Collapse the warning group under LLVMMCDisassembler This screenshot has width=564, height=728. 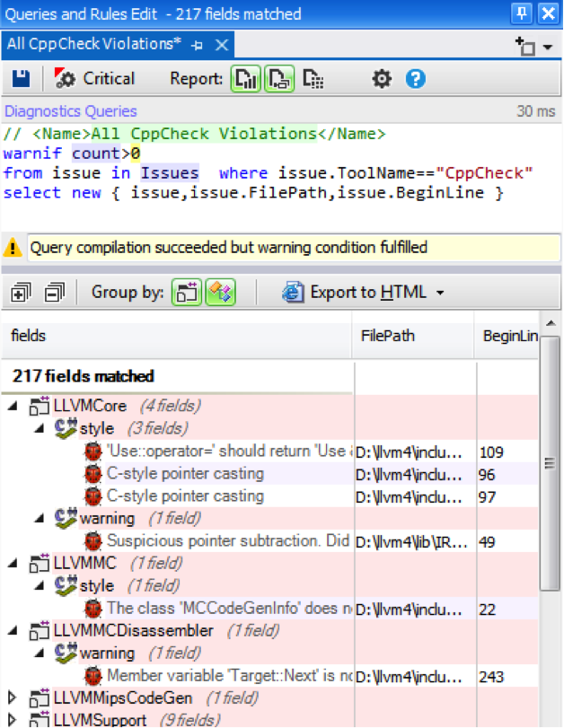40,653
